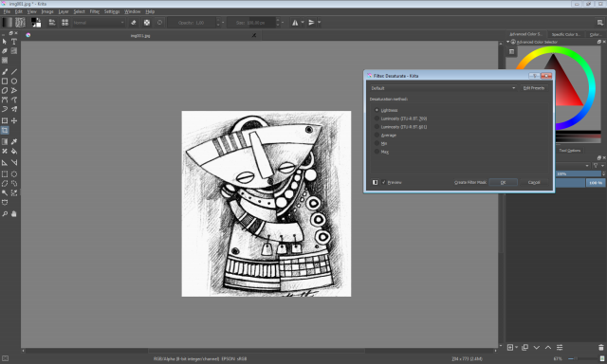Select the Move tool
Viewport: 607px width, 364px height.
pyautogui.click(x=14, y=120)
